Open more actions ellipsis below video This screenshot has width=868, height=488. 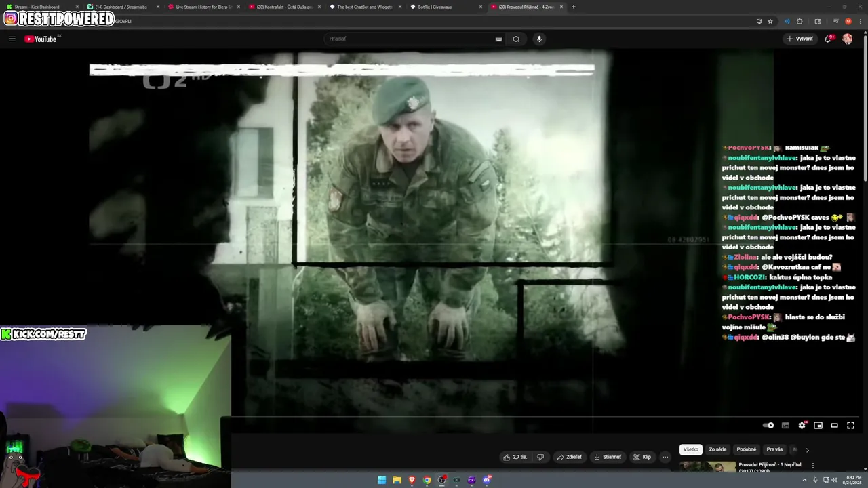pos(665,457)
